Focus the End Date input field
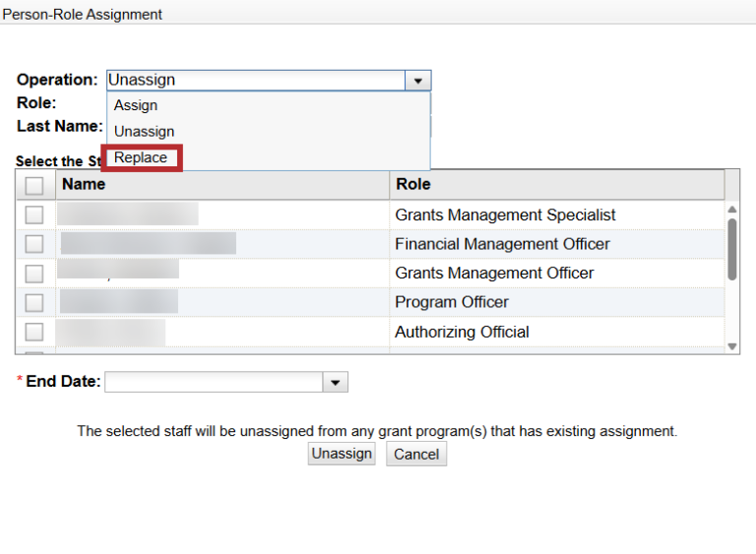This screenshot has height=554, width=756. [x=214, y=382]
